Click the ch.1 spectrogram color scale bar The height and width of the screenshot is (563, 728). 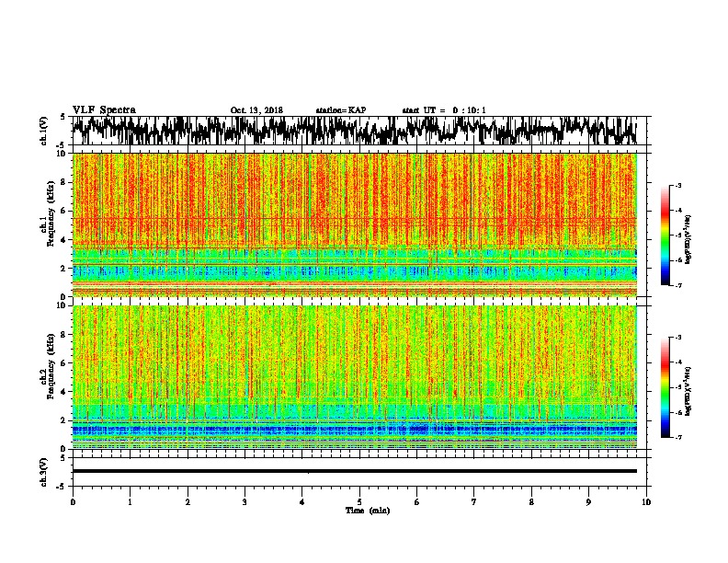coord(665,236)
